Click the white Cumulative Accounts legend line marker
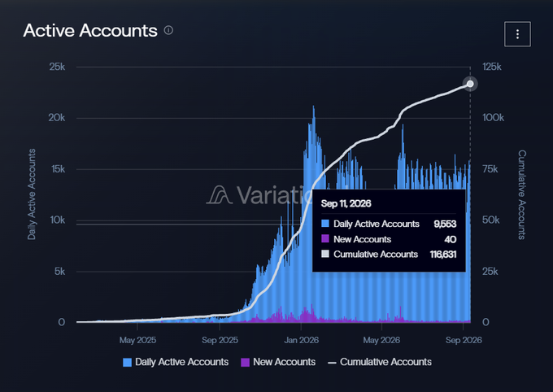This screenshot has width=553, height=392. coord(332,363)
